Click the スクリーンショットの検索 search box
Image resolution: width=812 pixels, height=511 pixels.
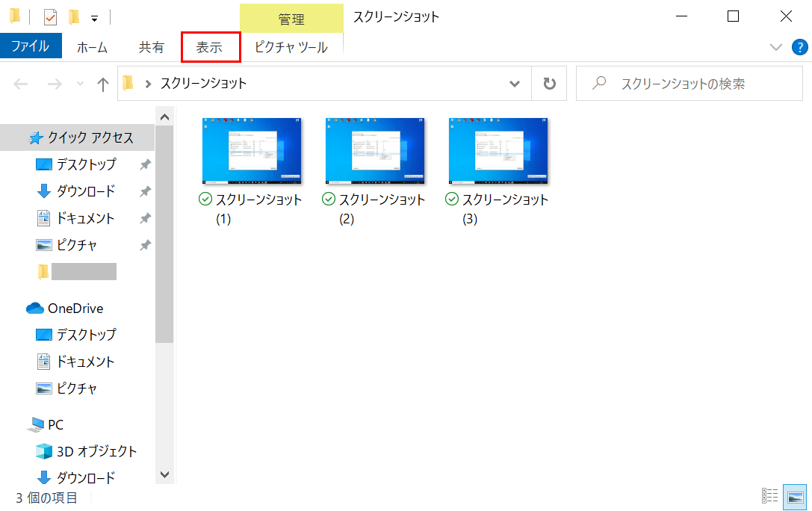pos(689,84)
